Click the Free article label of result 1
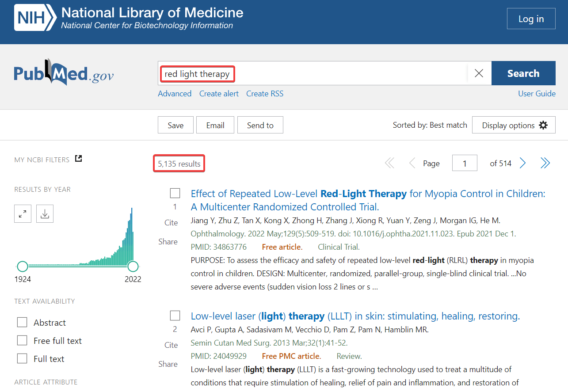 click(282, 247)
